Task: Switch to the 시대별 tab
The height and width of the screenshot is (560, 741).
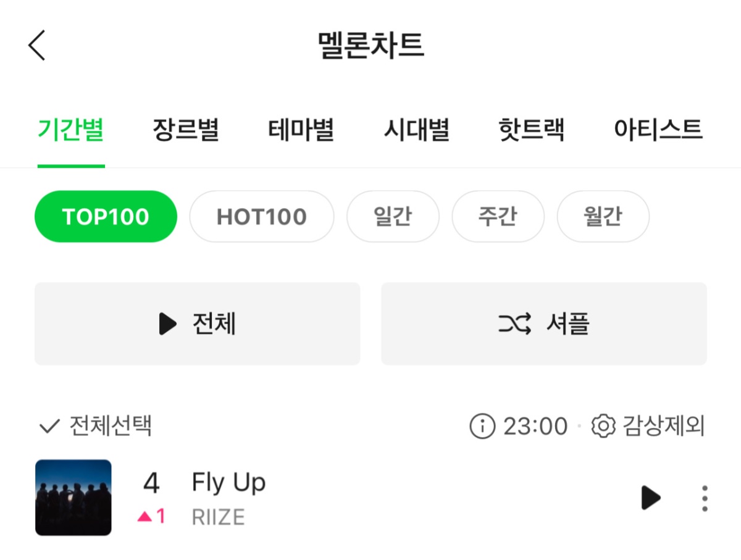Action: coord(416,130)
